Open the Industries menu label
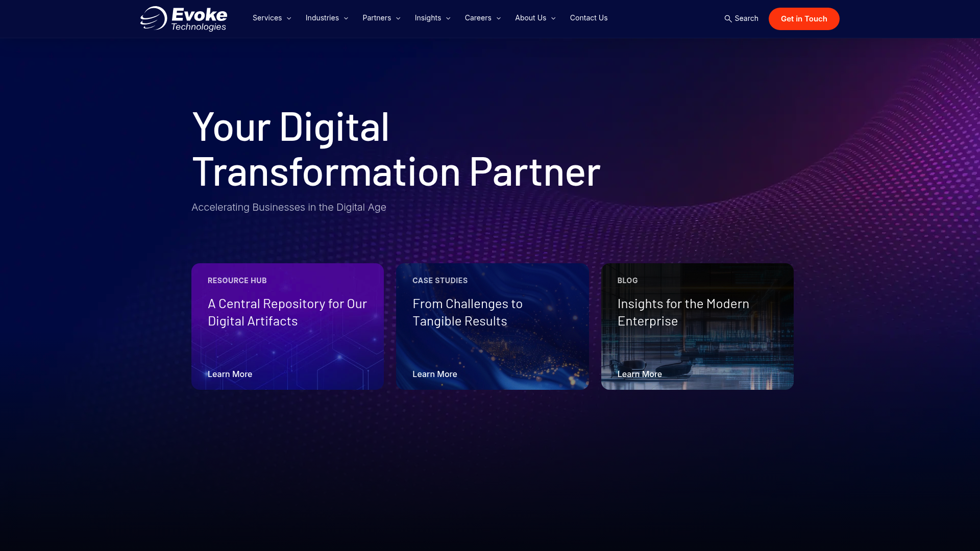 [322, 18]
